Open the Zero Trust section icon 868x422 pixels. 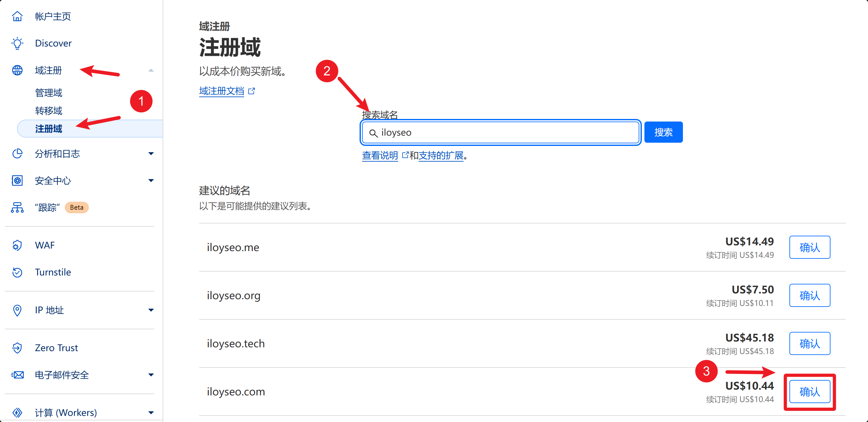click(x=17, y=348)
